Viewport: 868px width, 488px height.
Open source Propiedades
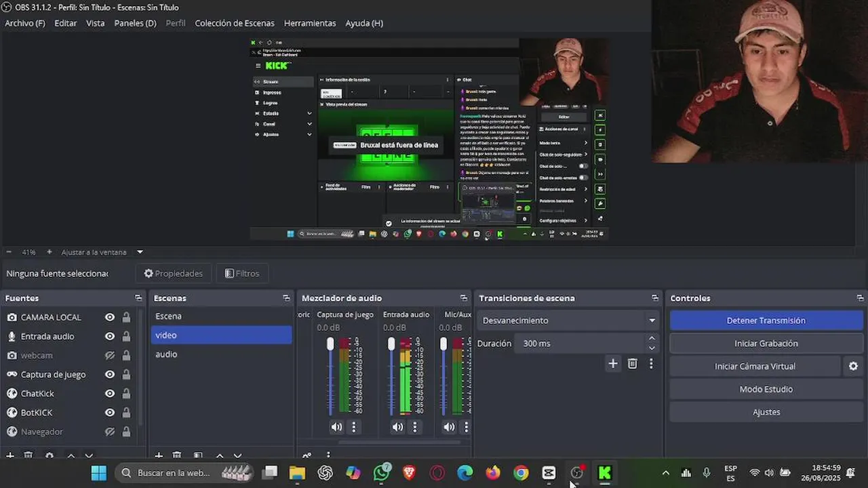click(x=174, y=274)
